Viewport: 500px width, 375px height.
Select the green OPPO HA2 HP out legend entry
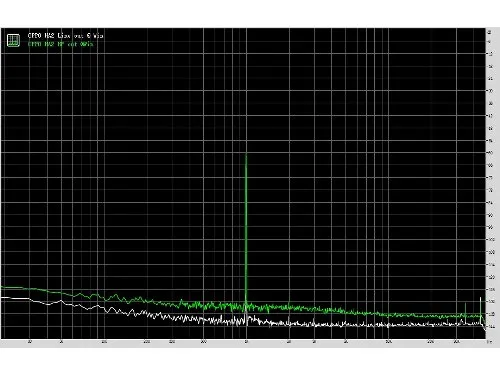pos(60,44)
